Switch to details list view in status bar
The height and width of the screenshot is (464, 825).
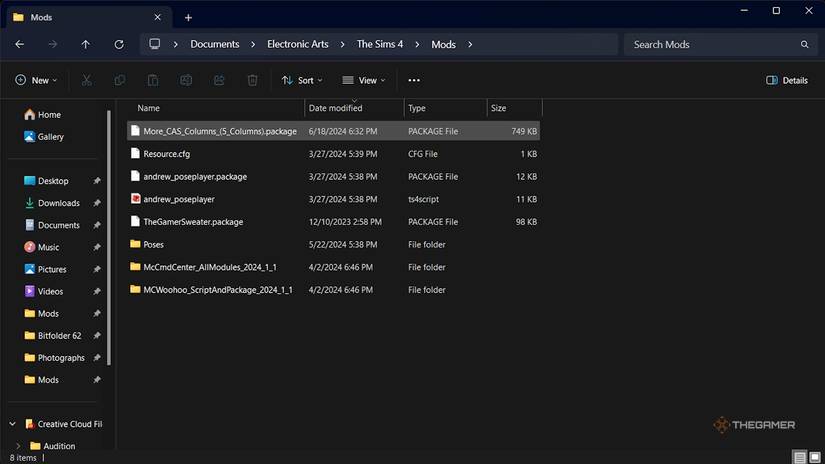[799, 457]
